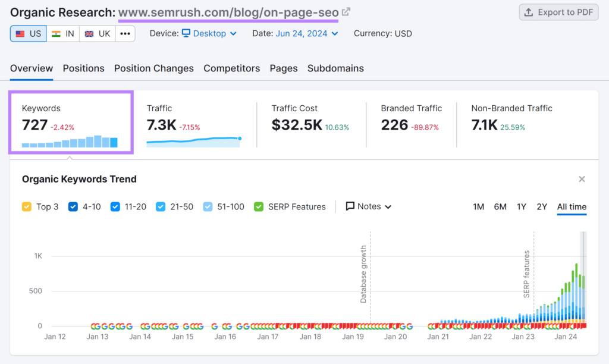Viewport: 609px width, 364px height.
Task: Select the Overview tab
Action: pyautogui.click(x=32, y=68)
